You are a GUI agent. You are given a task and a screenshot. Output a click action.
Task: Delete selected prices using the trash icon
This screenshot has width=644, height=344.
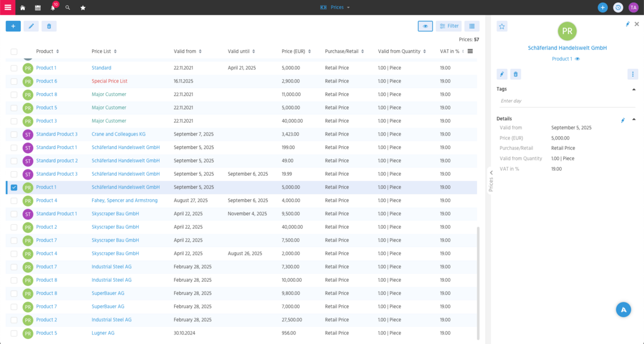49,26
